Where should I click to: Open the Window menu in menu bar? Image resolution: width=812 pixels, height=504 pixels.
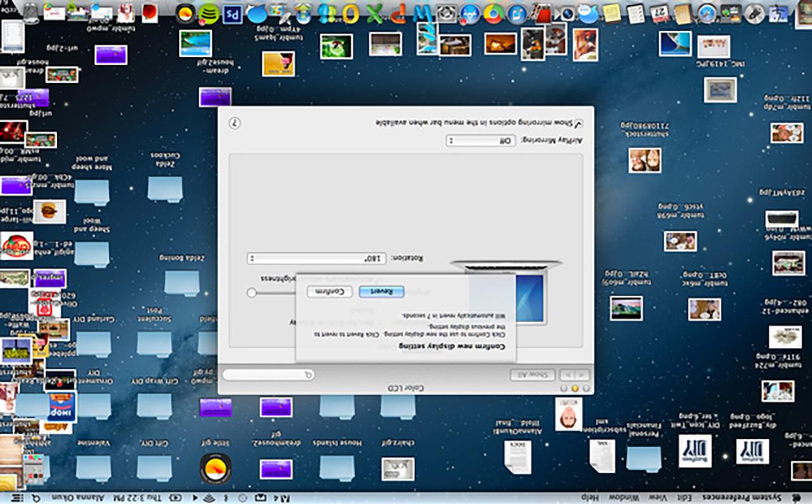pos(623,498)
